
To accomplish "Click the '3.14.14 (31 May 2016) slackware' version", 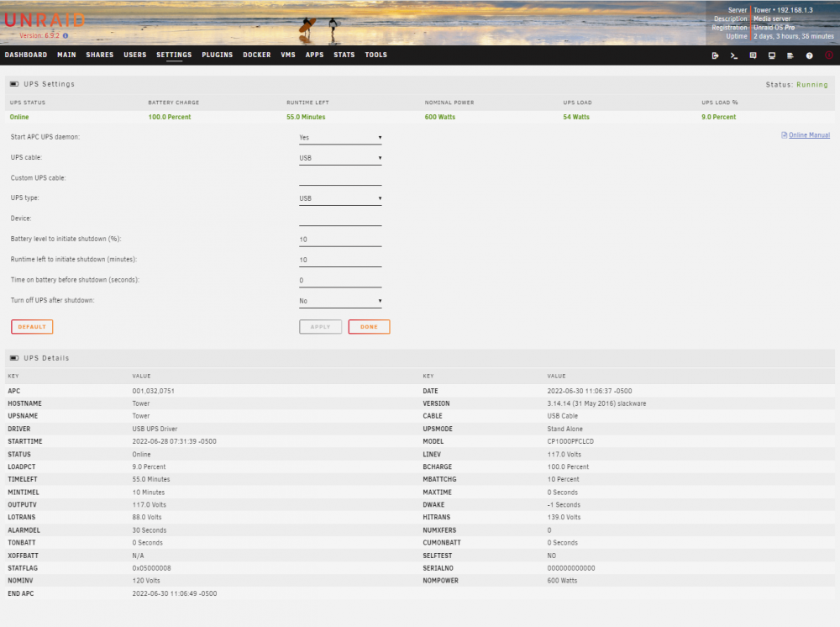I will 596,403.
